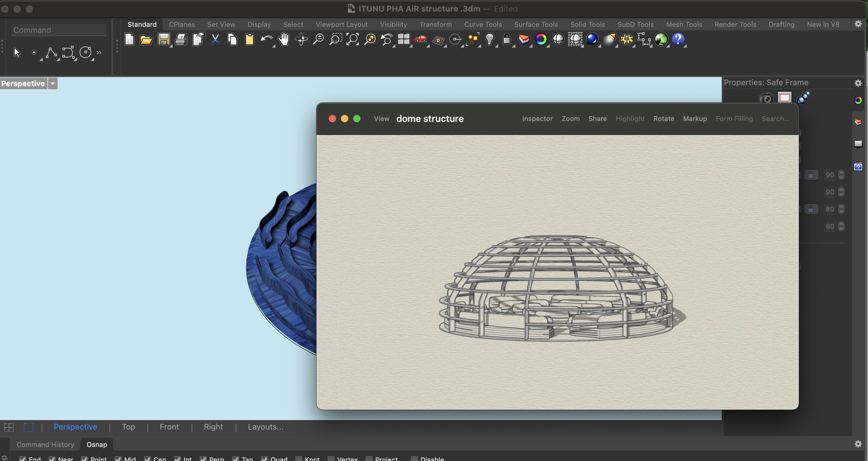Expand the selection tools flyout arrow
The image size is (868, 461).
[x=100, y=52]
